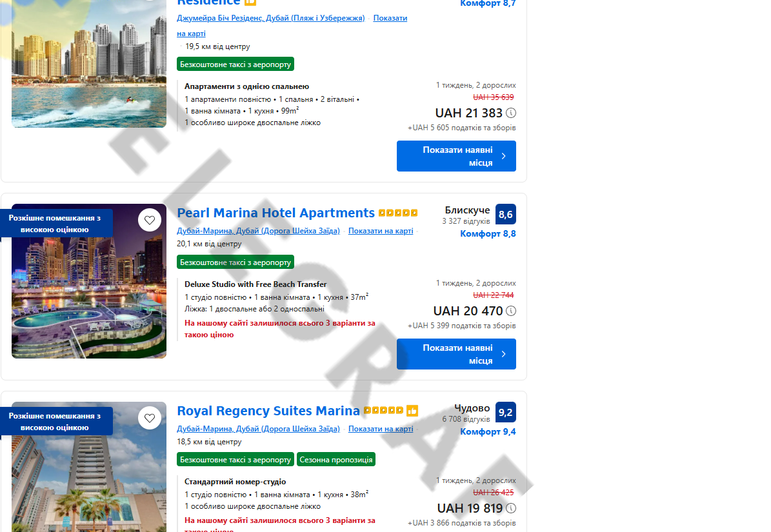Viewport: 771px width, 532px height.
Task: Save Pearl Marina Hotel Apartments with heart icon
Action: [150, 220]
